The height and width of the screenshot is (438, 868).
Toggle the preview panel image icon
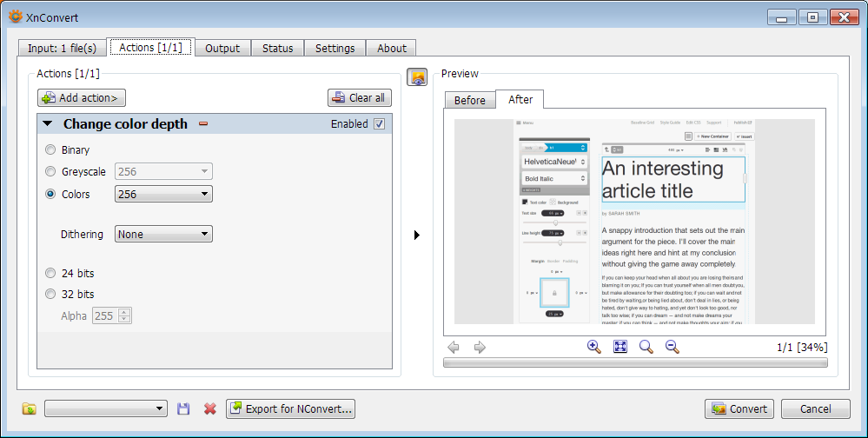click(x=417, y=77)
